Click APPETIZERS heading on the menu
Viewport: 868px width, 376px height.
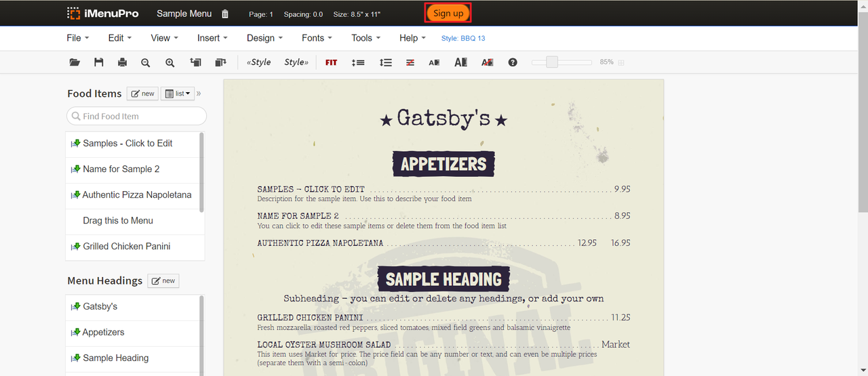(x=443, y=164)
